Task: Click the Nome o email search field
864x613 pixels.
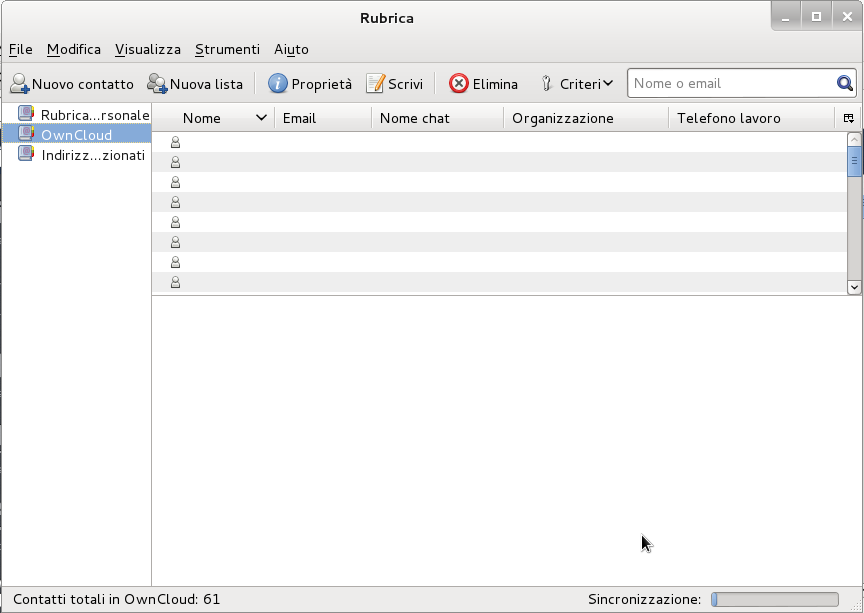Action: click(730, 84)
